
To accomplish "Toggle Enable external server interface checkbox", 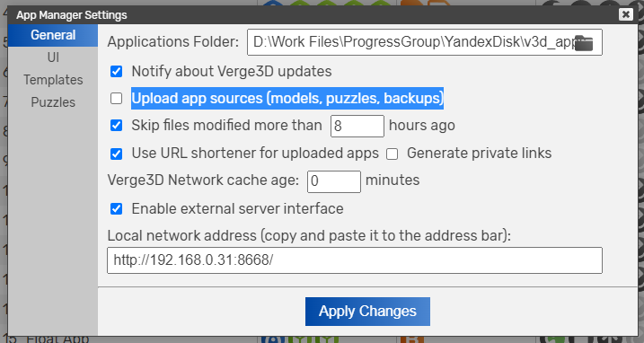I will 116,208.
